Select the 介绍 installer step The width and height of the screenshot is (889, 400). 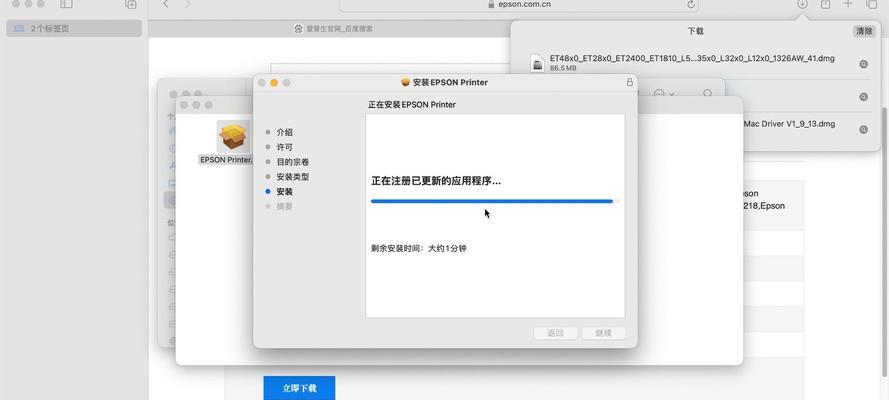[x=285, y=132]
